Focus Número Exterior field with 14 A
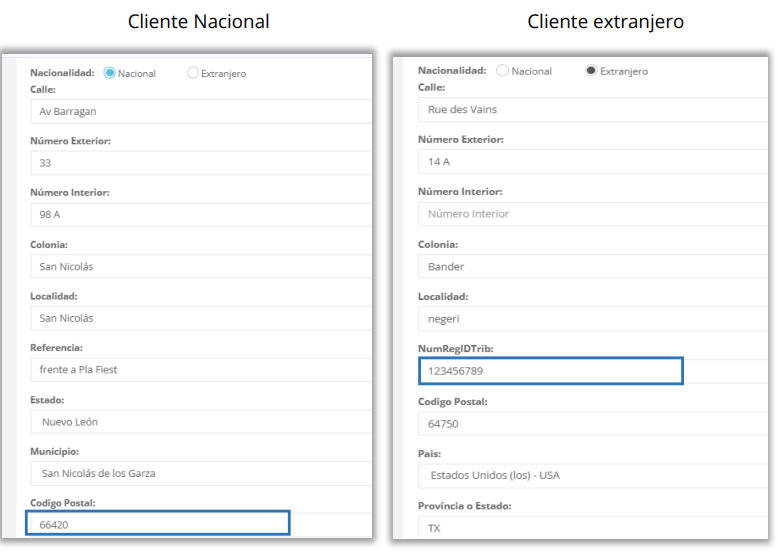Screen dimensions: 778x555 (592, 161)
